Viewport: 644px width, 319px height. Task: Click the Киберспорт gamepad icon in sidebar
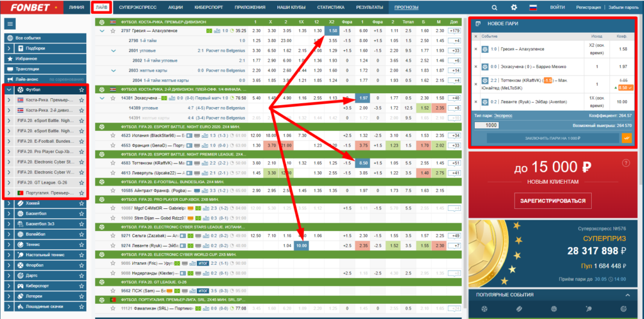click(21, 286)
